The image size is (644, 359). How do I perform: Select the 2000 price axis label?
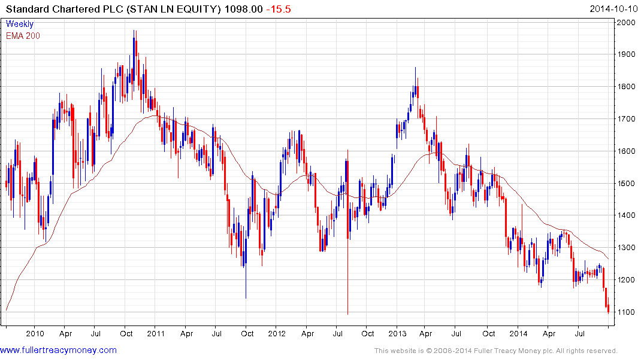point(627,23)
